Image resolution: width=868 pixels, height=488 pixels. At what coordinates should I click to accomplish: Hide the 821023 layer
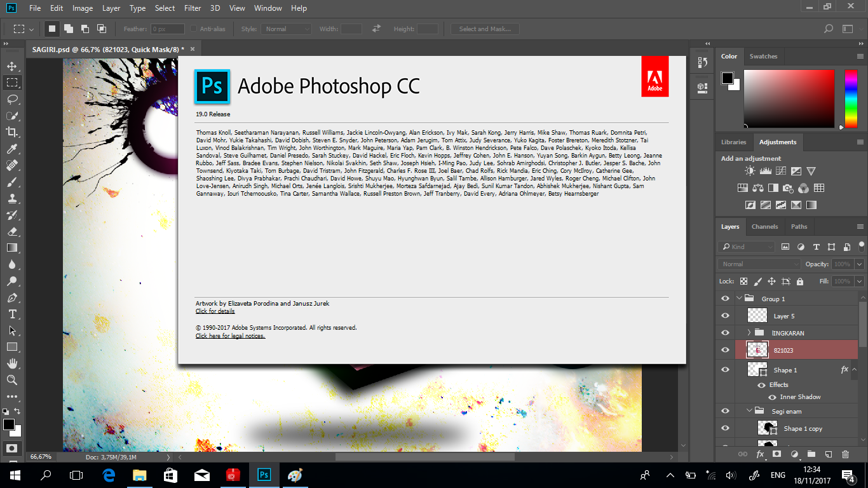pyautogui.click(x=725, y=350)
